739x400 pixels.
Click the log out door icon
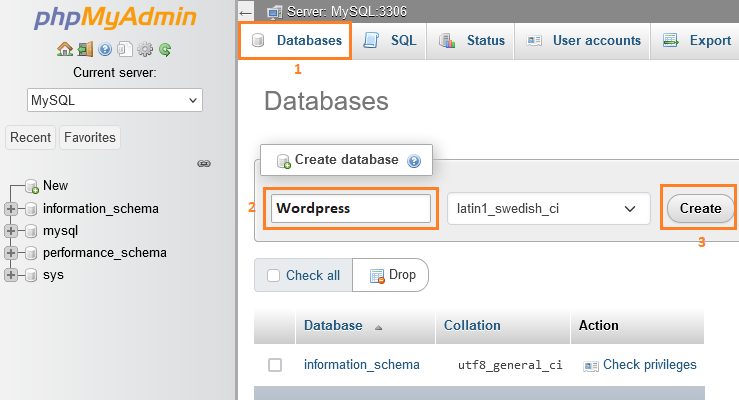(85, 49)
